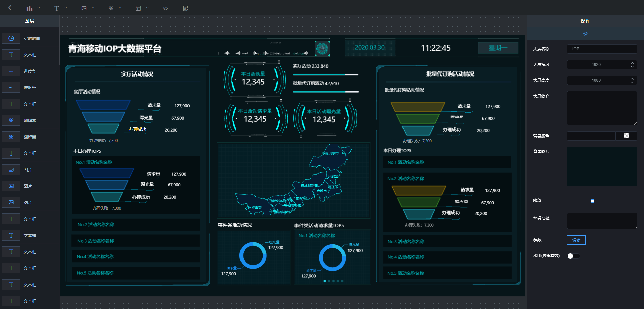Image resolution: width=644 pixels, height=309 pixels.
Task: Decrease the 大屏宽度 value with the down arrow
Action: pyautogui.click(x=632, y=67)
